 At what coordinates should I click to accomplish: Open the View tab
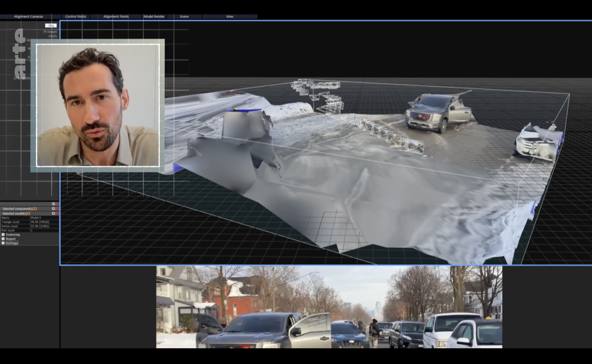click(230, 17)
